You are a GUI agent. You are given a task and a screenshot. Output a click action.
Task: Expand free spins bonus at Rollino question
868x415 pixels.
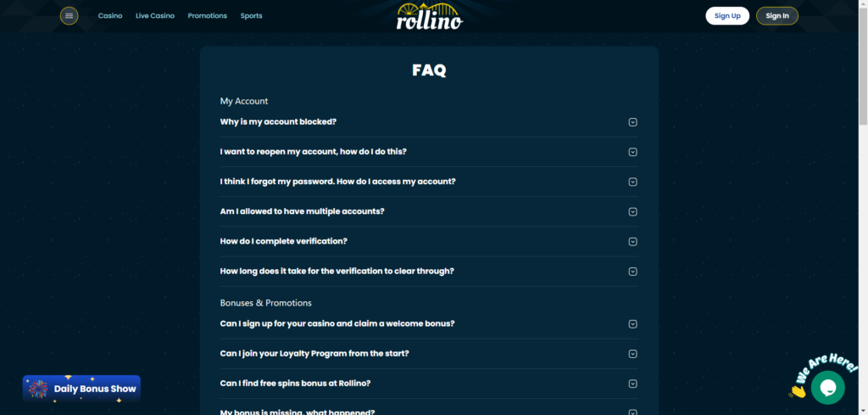point(295,383)
